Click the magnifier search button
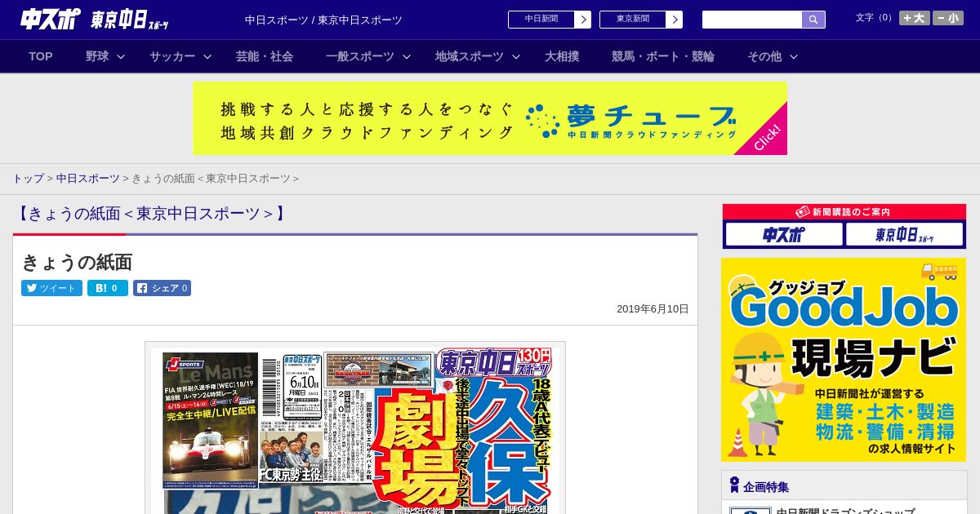The image size is (980, 514). pos(813,20)
